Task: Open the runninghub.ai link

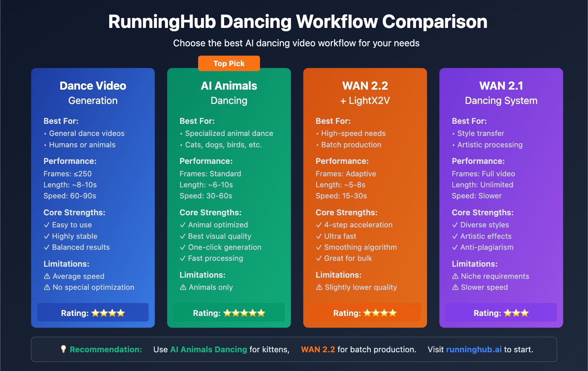Action: pyautogui.click(x=474, y=349)
